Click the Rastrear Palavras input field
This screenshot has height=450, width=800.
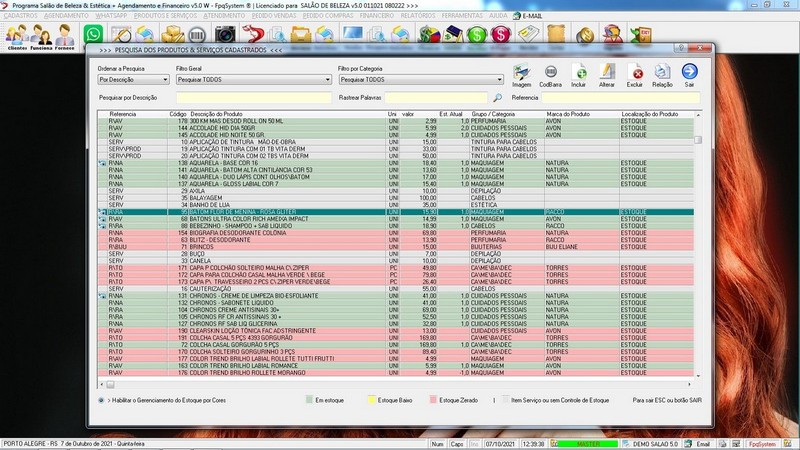pos(436,97)
